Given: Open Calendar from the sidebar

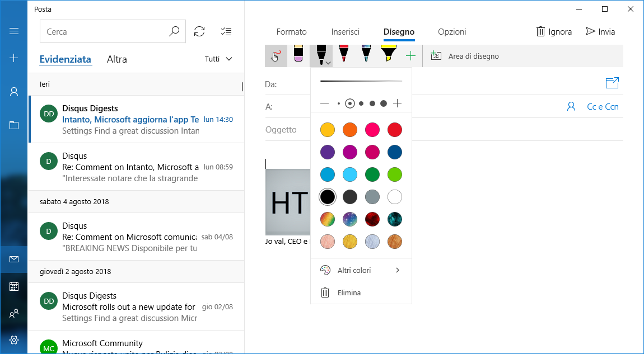Looking at the screenshot, I should (x=14, y=286).
